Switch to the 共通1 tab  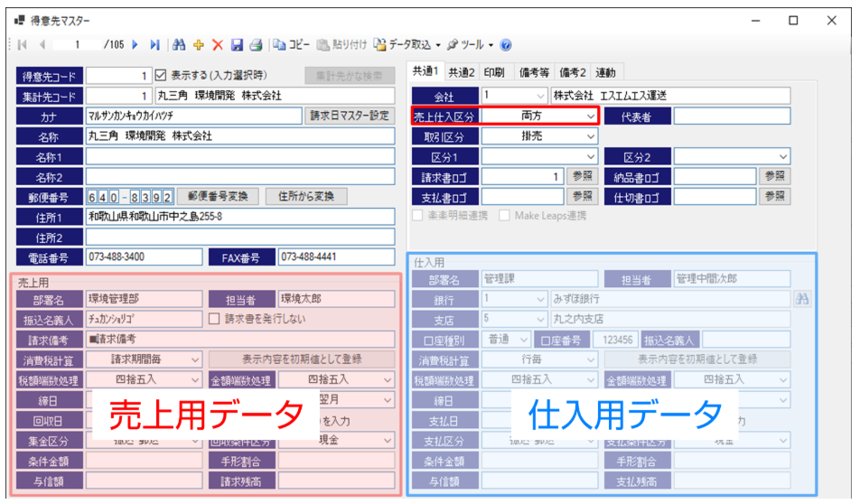(425, 71)
